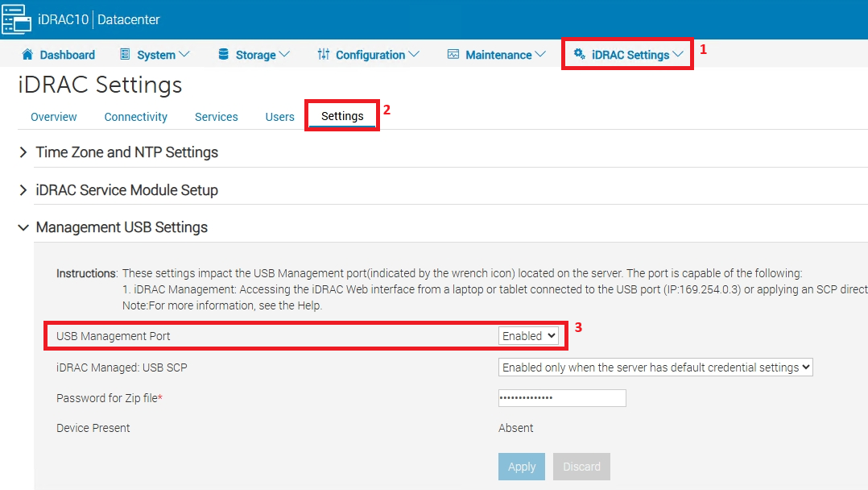The height and width of the screenshot is (490, 868).
Task: Click the iDRAC Service Module Setup heading
Action: (x=126, y=190)
